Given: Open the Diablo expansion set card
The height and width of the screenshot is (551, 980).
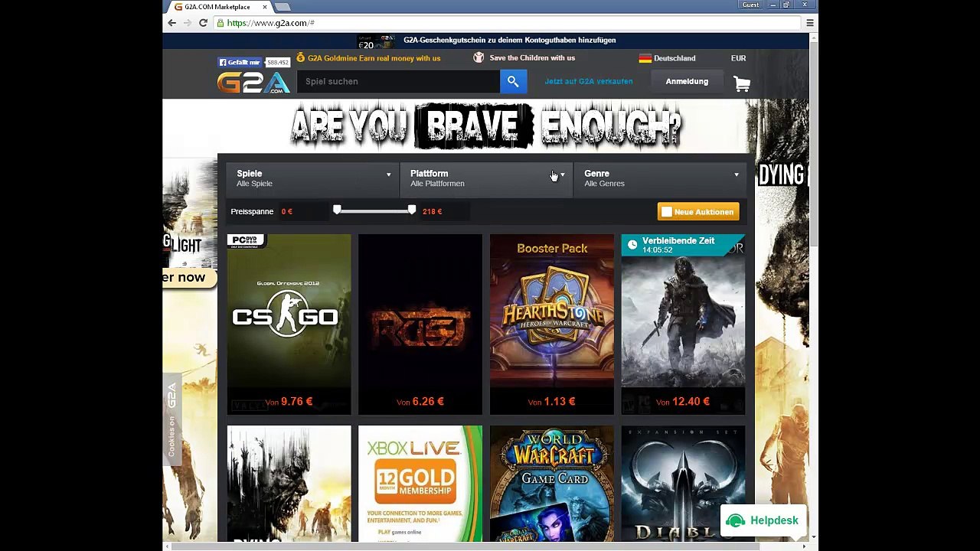Looking at the screenshot, I should click(683, 484).
